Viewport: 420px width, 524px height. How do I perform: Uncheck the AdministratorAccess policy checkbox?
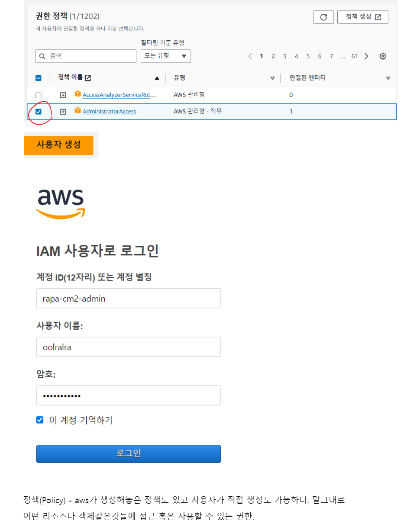[38, 112]
